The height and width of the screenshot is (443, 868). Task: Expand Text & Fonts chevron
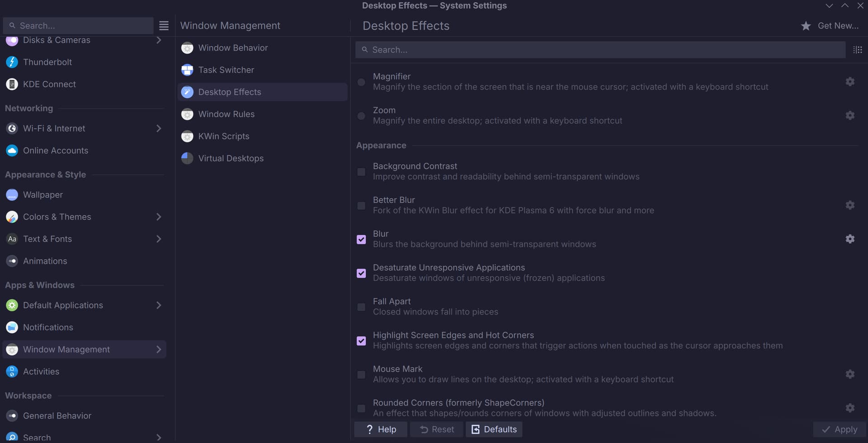[159, 239]
